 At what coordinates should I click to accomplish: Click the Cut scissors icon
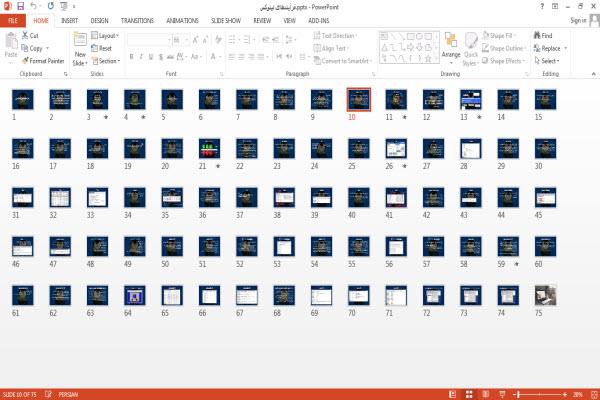tap(25, 35)
